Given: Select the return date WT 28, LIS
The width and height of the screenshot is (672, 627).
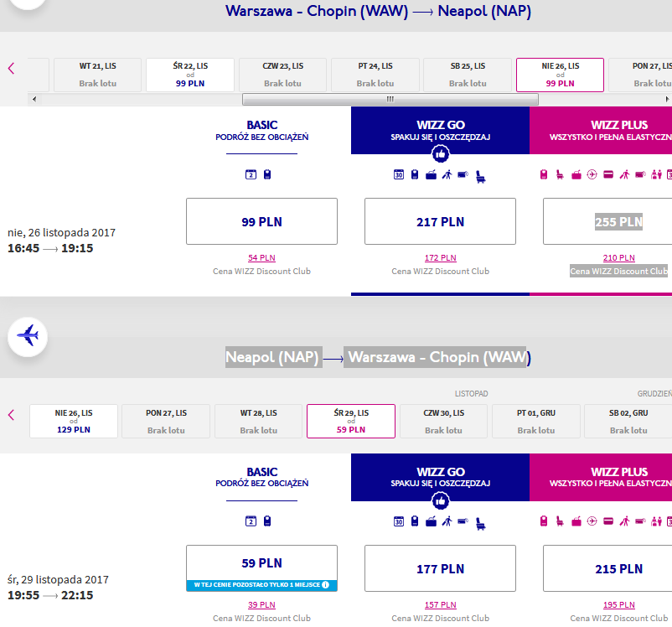Looking at the screenshot, I should tap(258, 421).
